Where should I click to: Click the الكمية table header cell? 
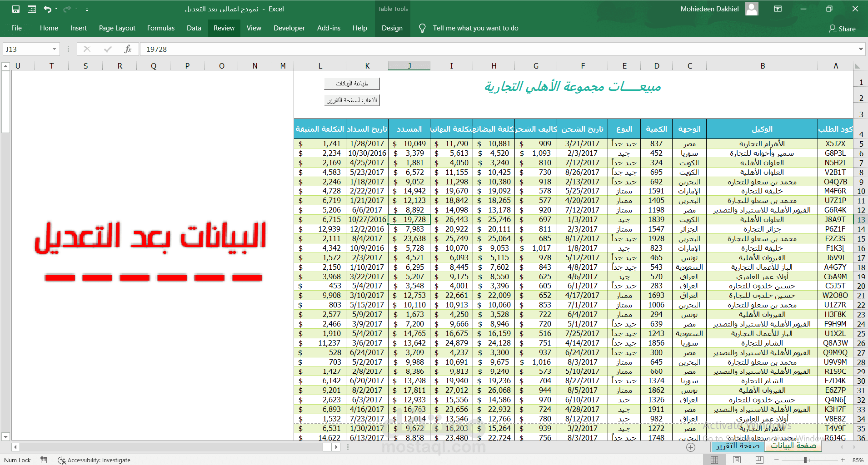pyautogui.click(x=657, y=129)
